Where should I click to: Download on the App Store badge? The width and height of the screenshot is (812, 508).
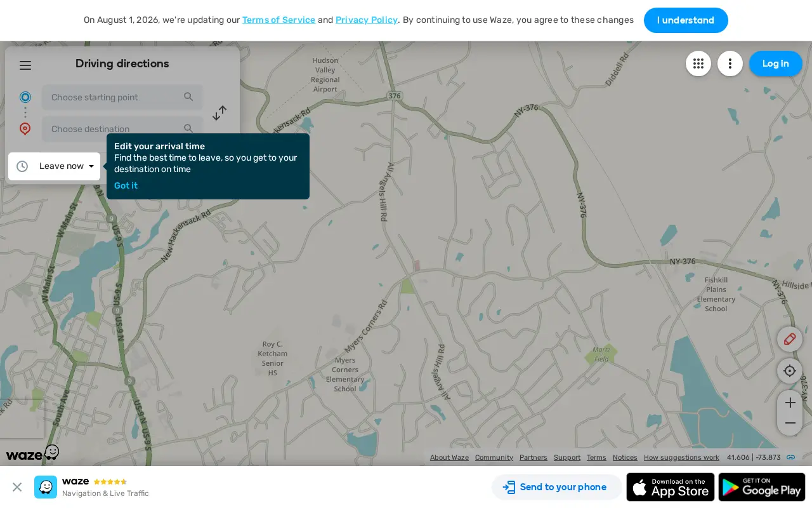[x=671, y=487]
